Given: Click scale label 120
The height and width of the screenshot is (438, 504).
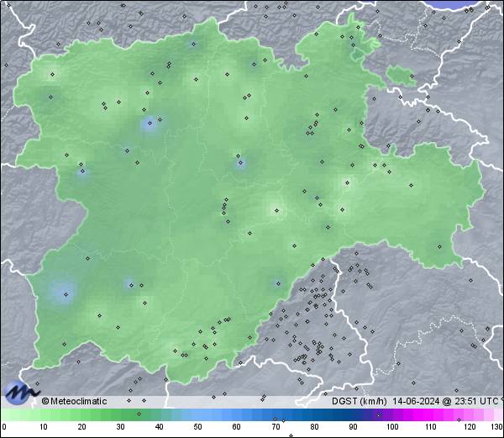Looking at the screenshot, I should (x=470, y=427).
